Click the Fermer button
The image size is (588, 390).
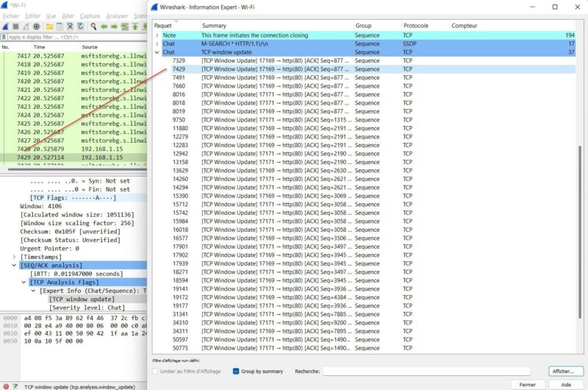coord(528,385)
